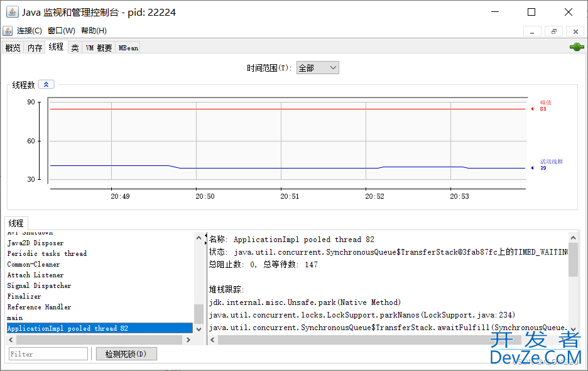The width and height of the screenshot is (588, 371).
Task: Click the 活动线程 39 legend label
Action: (552, 165)
